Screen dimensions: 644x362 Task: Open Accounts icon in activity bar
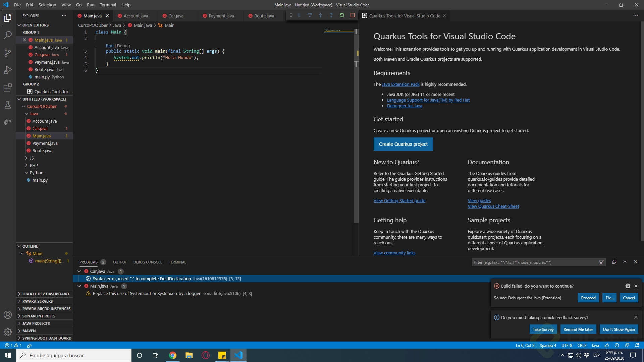pyautogui.click(x=8, y=315)
